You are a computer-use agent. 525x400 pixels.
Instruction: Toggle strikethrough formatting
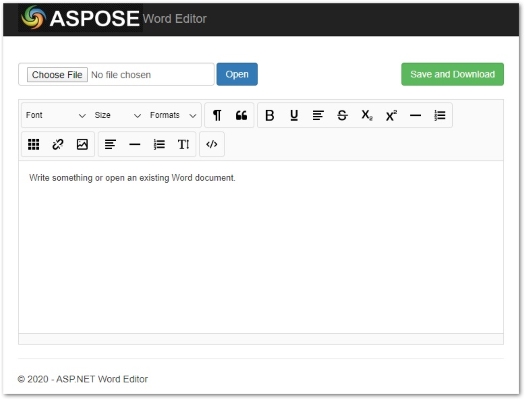[342, 115]
